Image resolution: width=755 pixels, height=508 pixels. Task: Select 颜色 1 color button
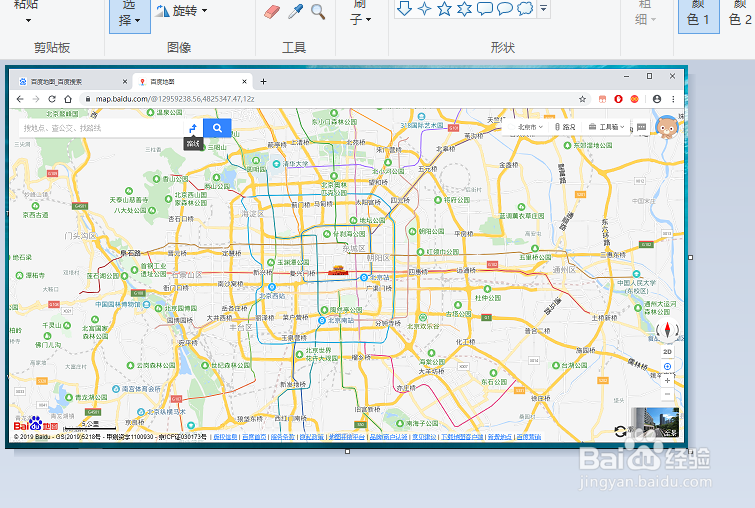(x=699, y=15)
